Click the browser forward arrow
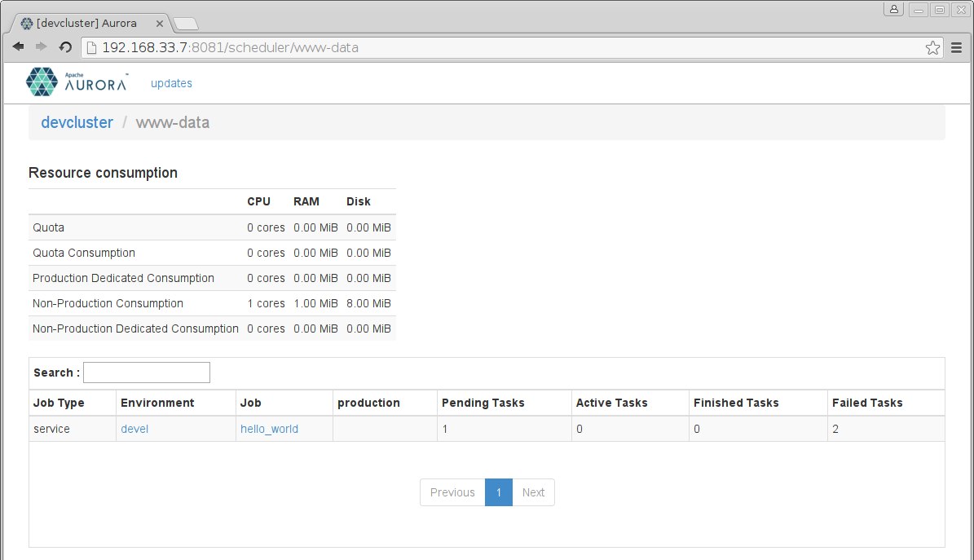Viewport: 974px width, 560px height. pos(42,47)
